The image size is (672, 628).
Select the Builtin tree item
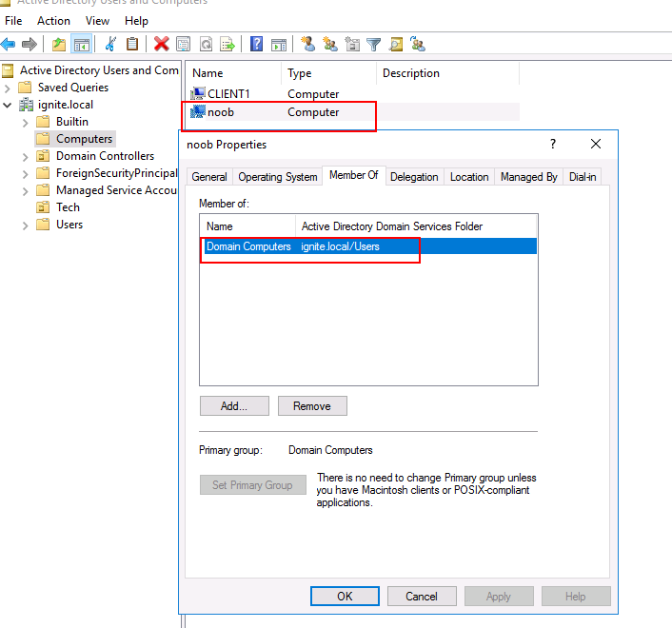click(72, 122)
